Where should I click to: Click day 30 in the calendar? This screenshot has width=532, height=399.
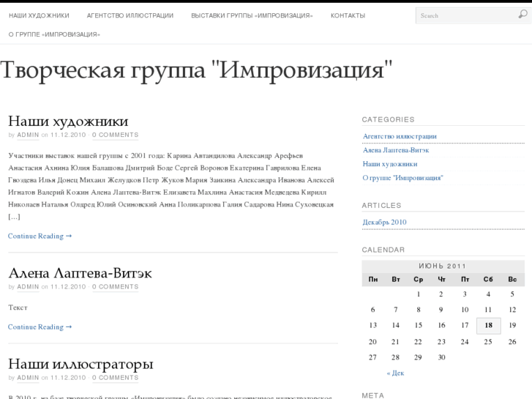pos(441,357)
